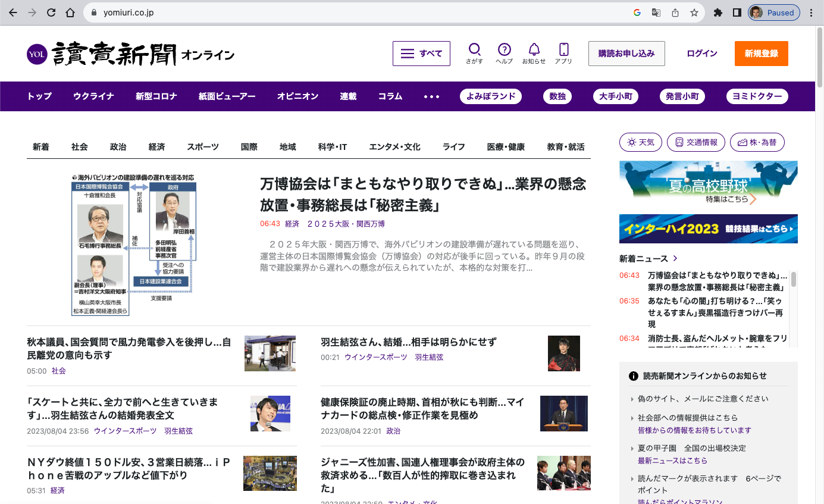This screenshot has height=504, width=824.
Task: Select トップ in the purple nav bar
Action: click(x=39, y=96)
